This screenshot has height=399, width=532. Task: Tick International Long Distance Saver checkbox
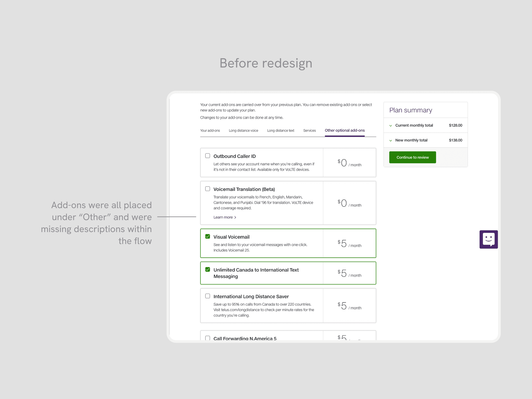(207, 296)
